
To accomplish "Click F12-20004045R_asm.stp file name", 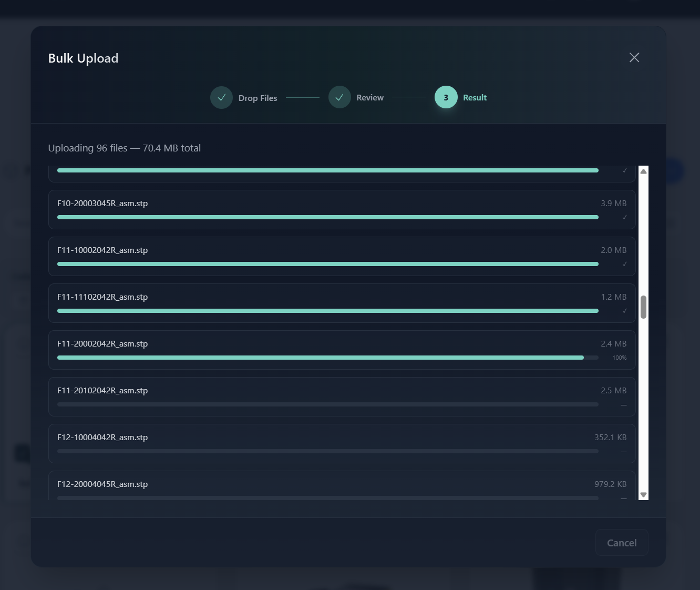I will (x=102, y=484).
